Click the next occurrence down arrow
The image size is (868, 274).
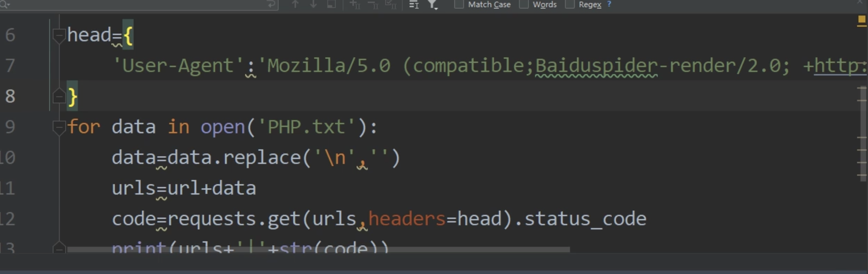pos(314,4)
